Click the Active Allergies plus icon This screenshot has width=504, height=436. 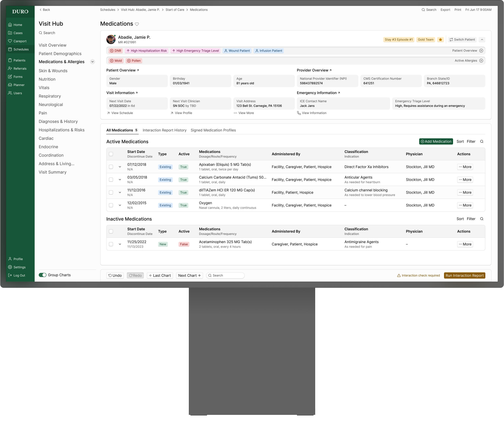click(x=481, y=61)
